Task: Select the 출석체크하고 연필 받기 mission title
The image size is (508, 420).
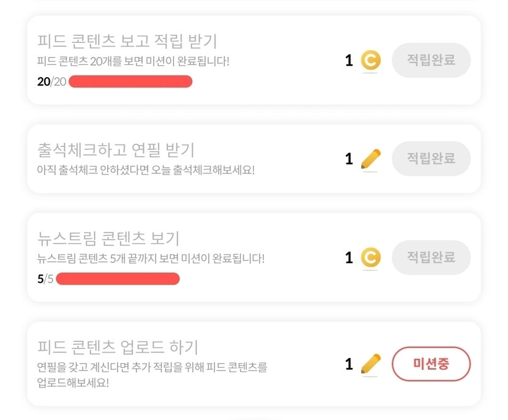Action: tap(116, 149)
